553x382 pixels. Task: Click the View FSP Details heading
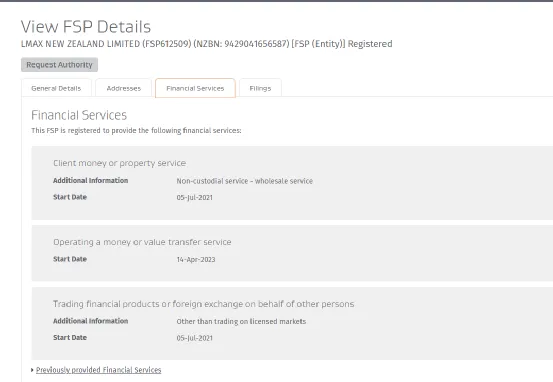point(86,27)
